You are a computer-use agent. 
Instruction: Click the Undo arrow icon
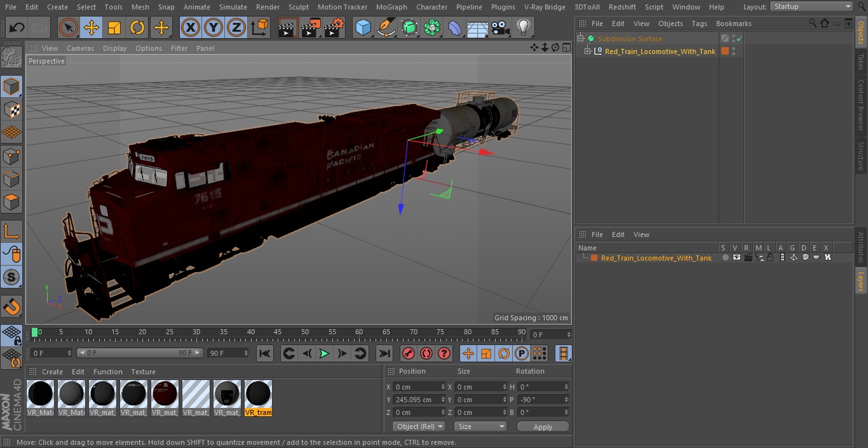point(17,27)
